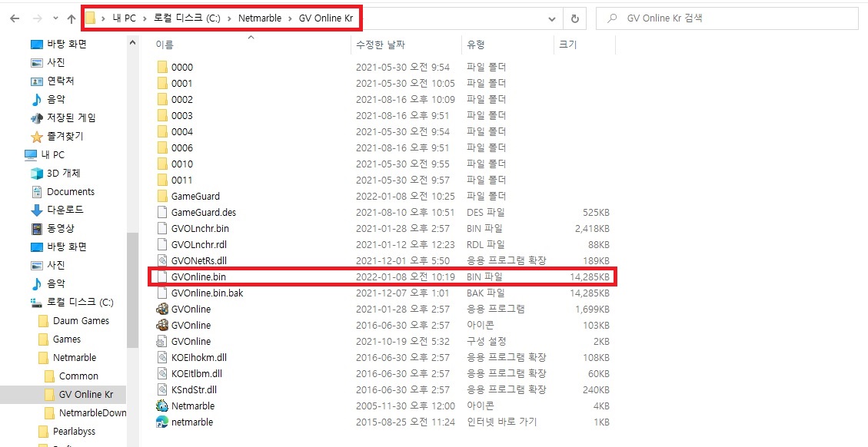Sort files by 크기 column header
Image resolution: width=868 pixels, height=447 pixels.
click(x=567, y=45)
